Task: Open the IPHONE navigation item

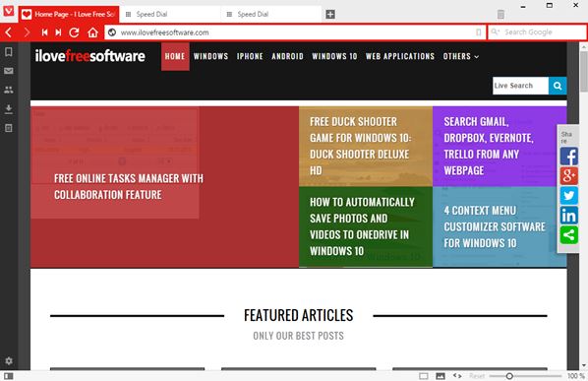Action: point(250,56)
